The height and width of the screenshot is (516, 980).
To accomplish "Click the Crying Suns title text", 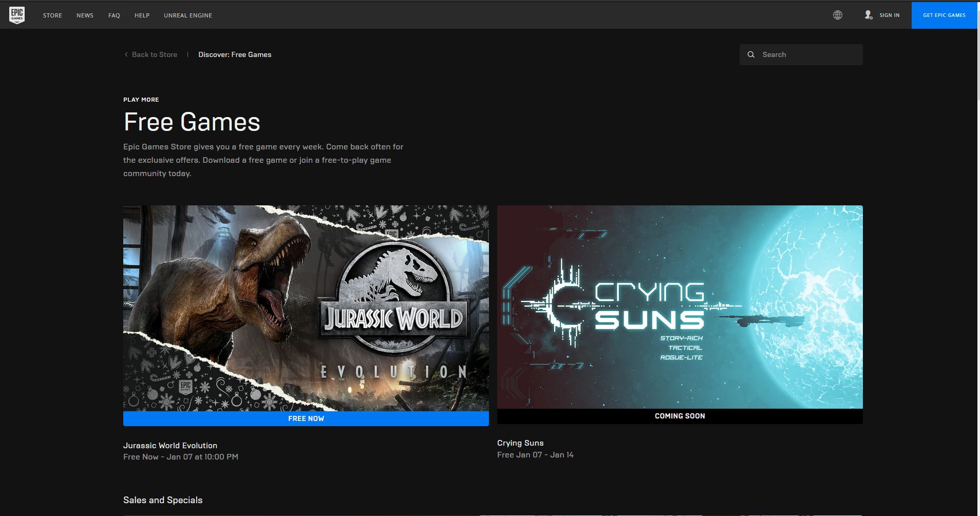I will pos(520,443).
